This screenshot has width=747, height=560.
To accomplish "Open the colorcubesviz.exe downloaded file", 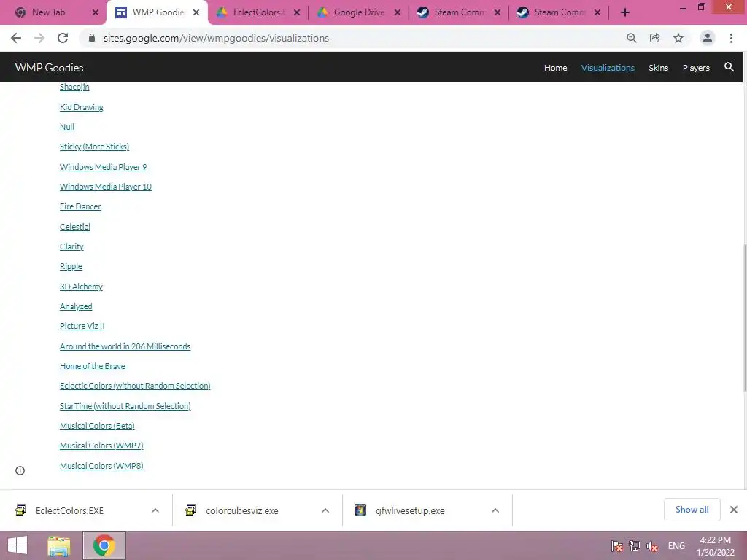I will (241, 510).
